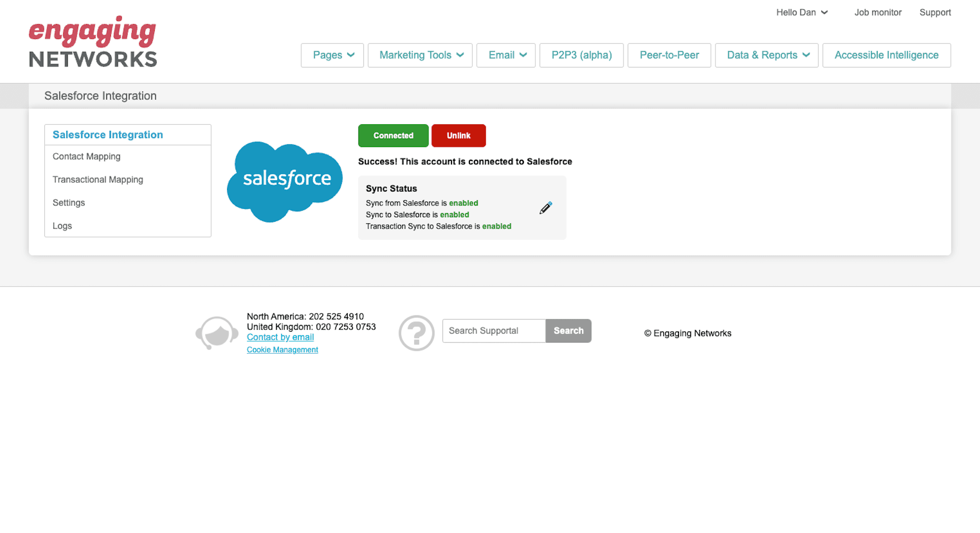
Task: Select Salesforce Integration in the sidebar
Action: point(128,135)
